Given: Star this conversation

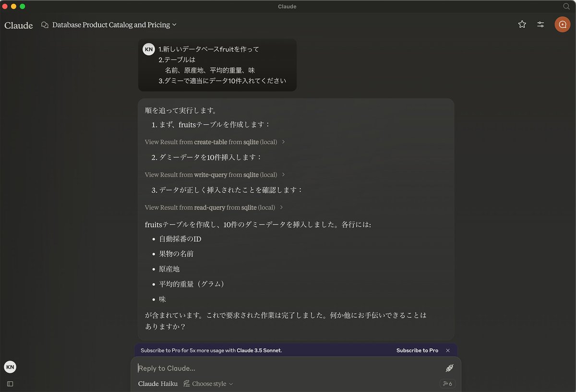Looking at the screenshot, I should tap(522, 24).
